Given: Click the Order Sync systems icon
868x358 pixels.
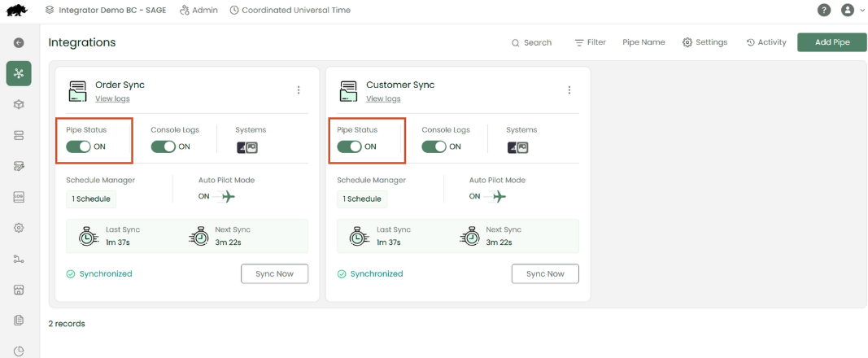Looking at the screenshot, I should click(246, 147).
